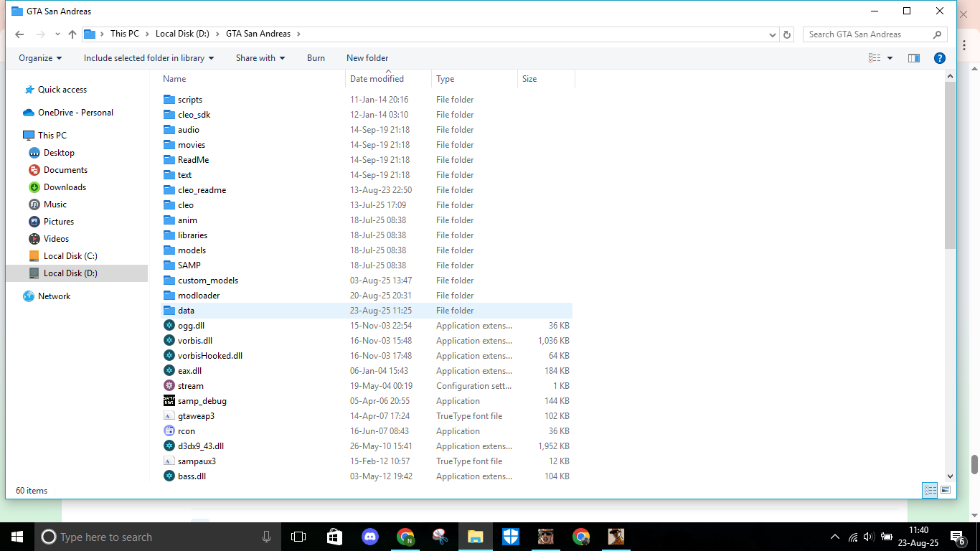Expand the GTA San Andreas breadcrumb chevron
980x551 pixels.
(298, 34)
